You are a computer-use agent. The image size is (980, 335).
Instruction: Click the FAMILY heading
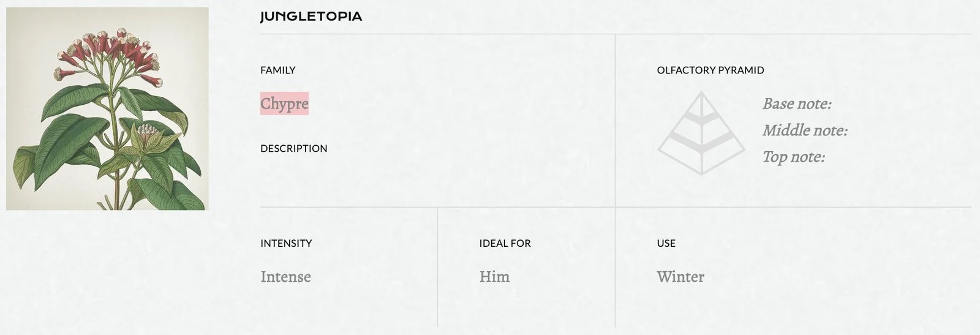[x=277, y=70]
